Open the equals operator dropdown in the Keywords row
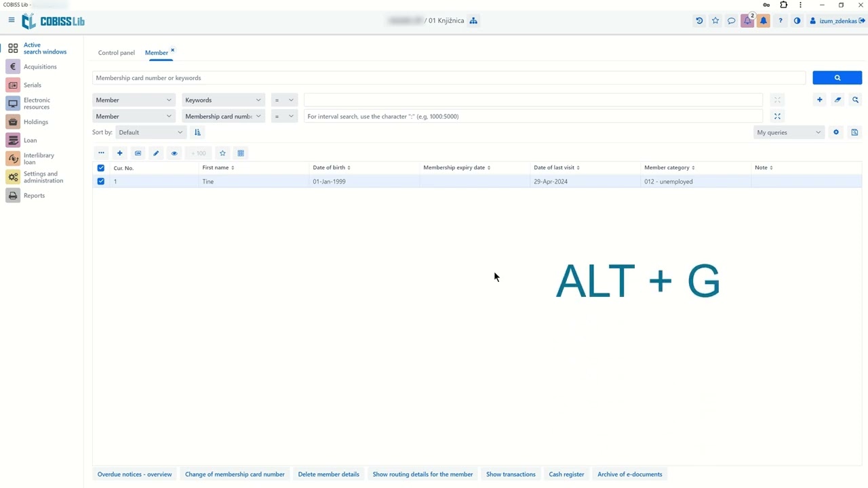Viewport: 868px width, 488px height. (x=284, y=100)
